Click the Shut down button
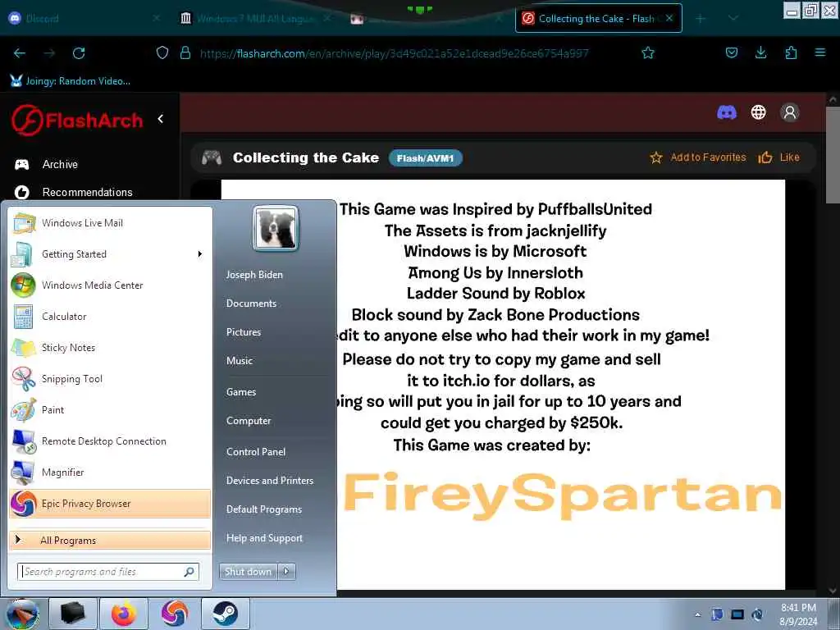 [x=249, y=572]
